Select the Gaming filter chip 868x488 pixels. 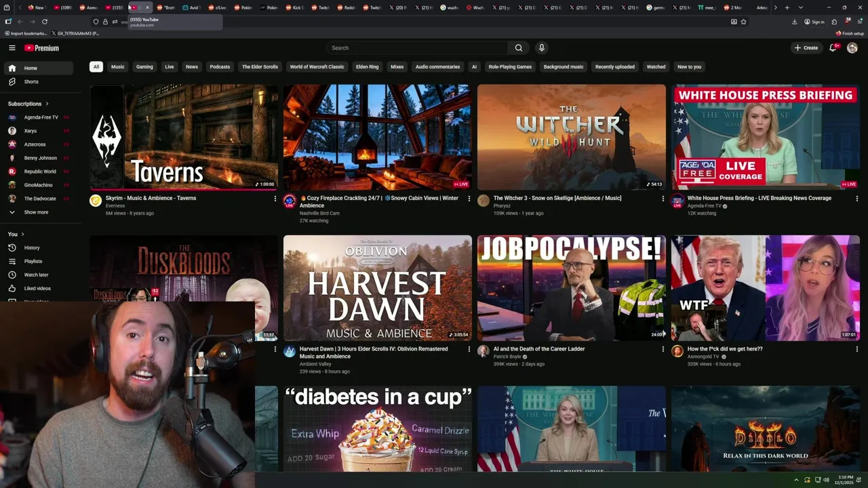(x=144, y=66)
